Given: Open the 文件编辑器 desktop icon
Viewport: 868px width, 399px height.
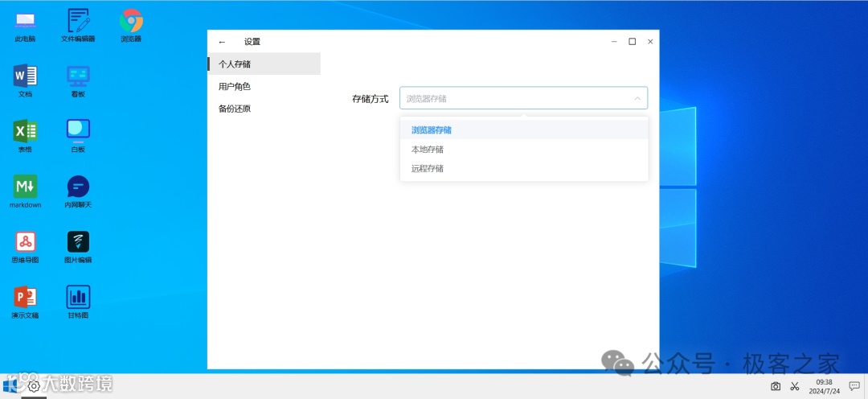Looking at the screenshot, I should [78, 26].
